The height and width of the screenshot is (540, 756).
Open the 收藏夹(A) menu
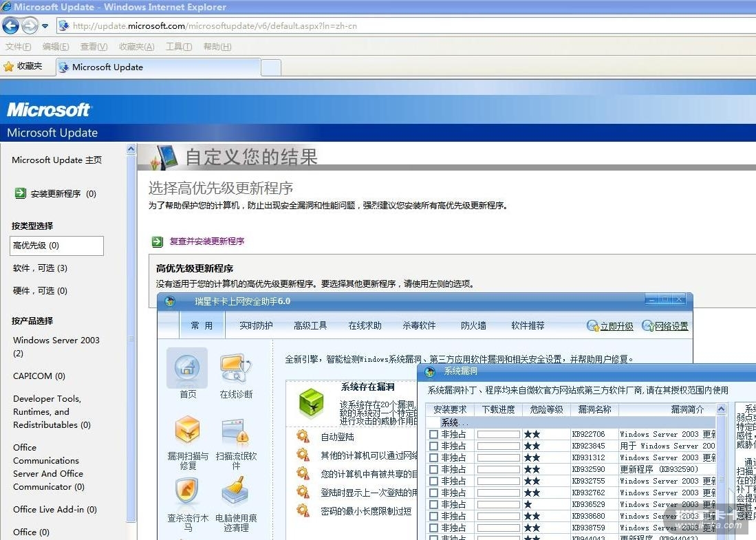click(136, 47)
